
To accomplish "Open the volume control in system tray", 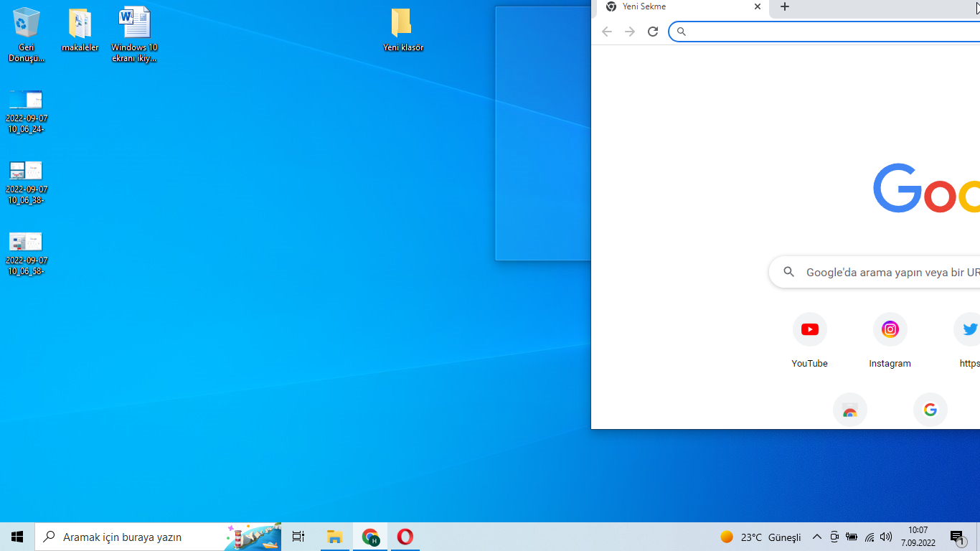I will pos(886,537).
